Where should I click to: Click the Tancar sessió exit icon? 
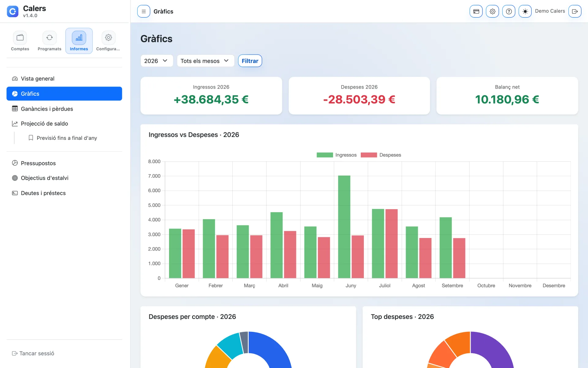click(x=15, y=353)
